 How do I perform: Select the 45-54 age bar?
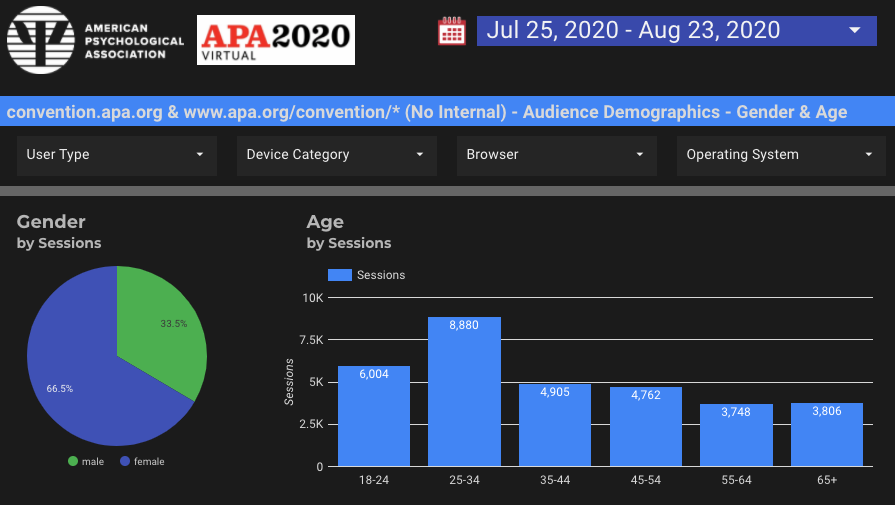646,426
